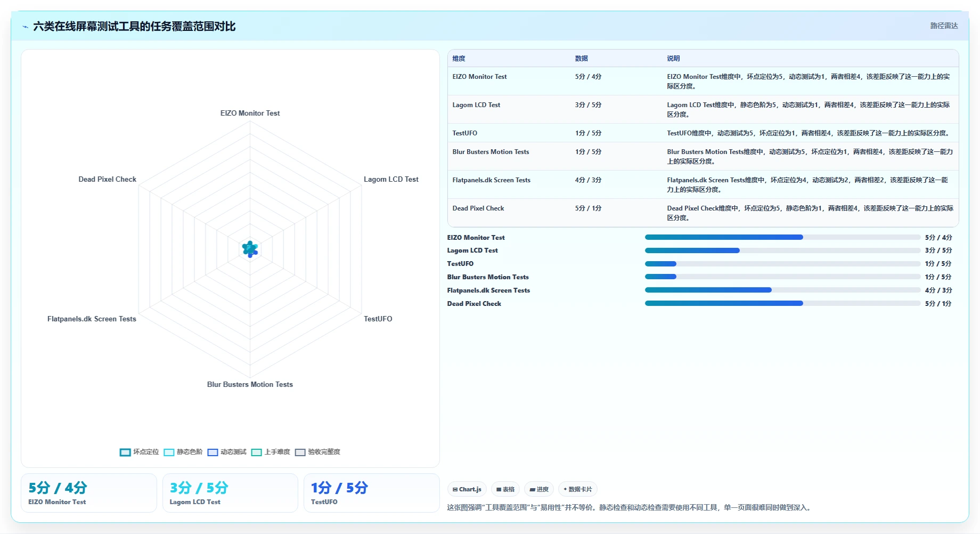Click the Dead Pixel Check radar label

click(x=108, y=179)
